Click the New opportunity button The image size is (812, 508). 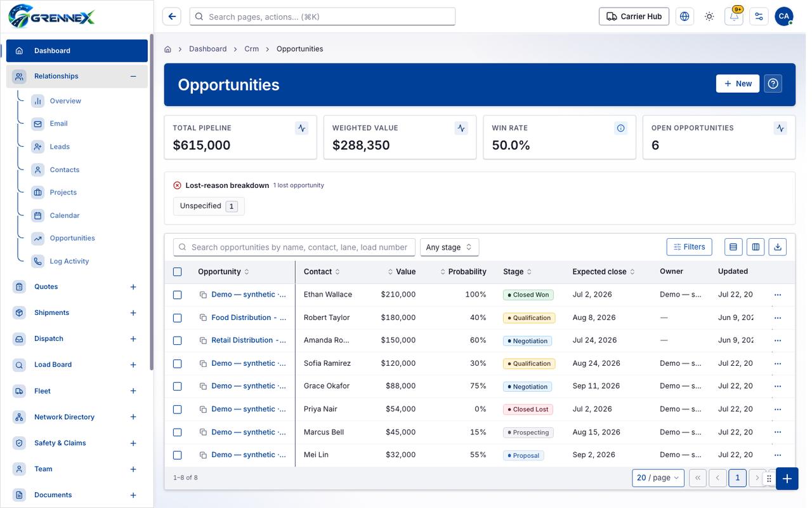[x=738, y=84]
